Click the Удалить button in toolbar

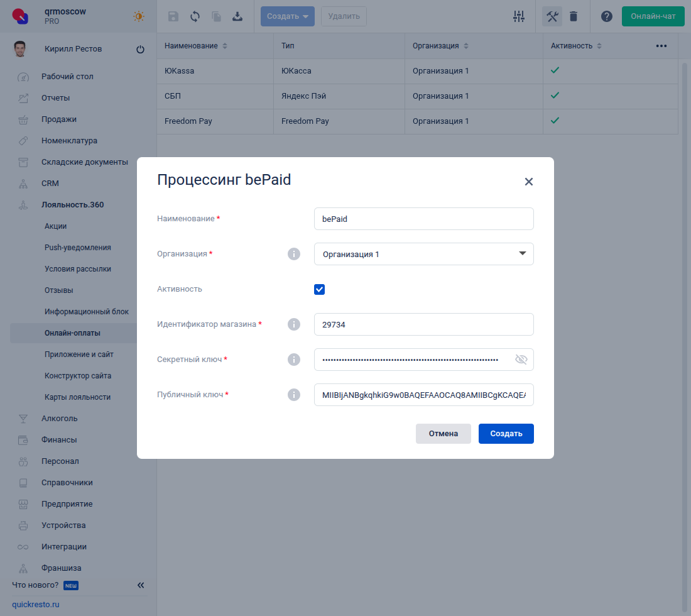pos(344,16)
